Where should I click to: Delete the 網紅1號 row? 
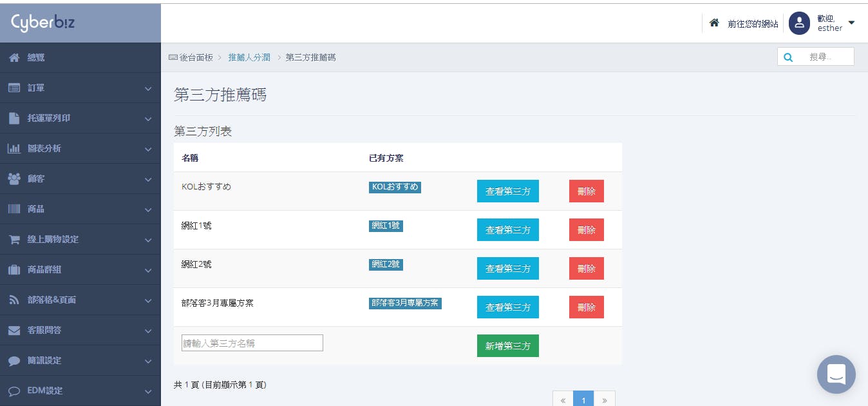point(587,230)
